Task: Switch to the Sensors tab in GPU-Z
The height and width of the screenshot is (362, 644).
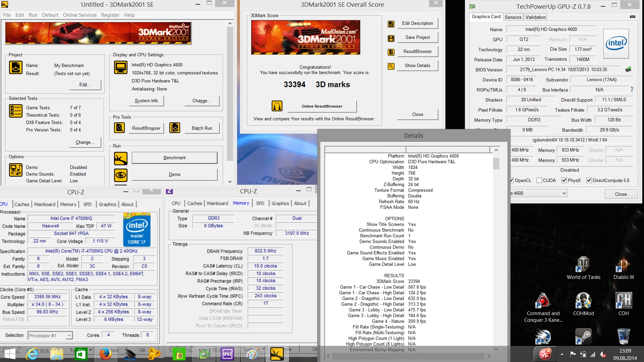Action: 513,17
